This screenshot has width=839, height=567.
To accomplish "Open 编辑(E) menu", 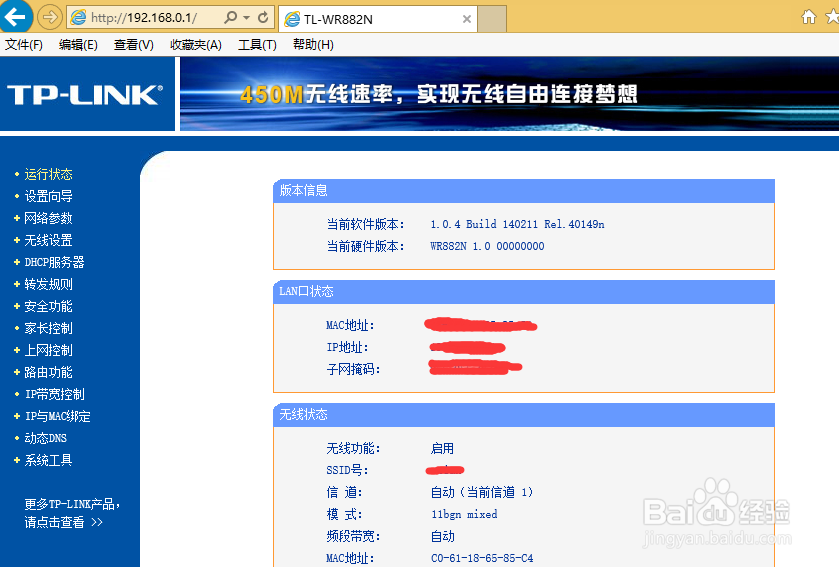I will (x=78, y=45).
